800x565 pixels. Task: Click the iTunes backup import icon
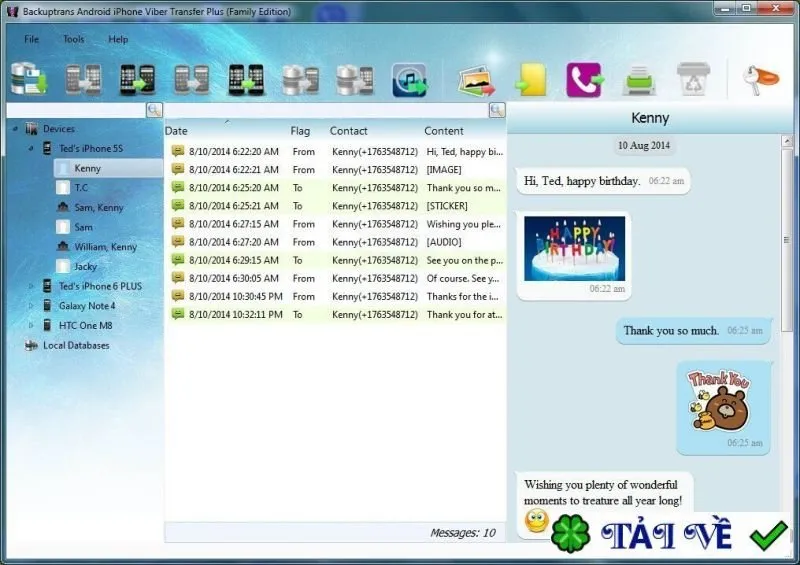[x=409, y=80]
